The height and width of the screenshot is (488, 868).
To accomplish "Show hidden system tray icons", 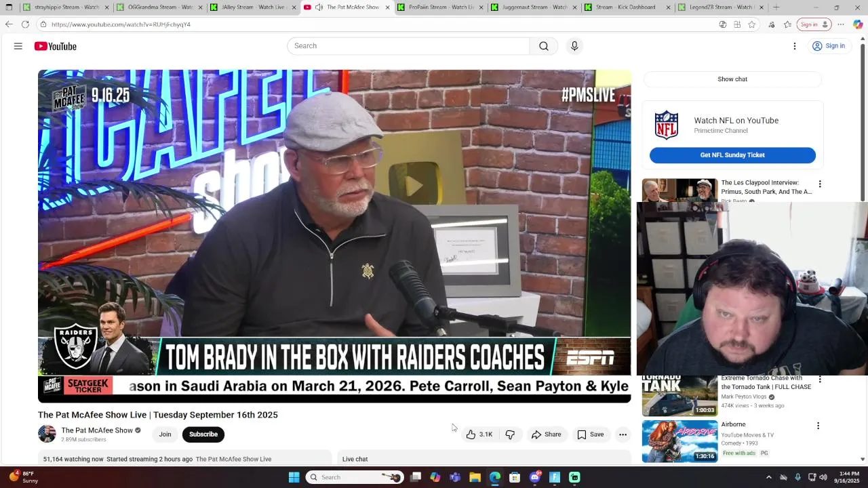I will [x=768, y=477].
